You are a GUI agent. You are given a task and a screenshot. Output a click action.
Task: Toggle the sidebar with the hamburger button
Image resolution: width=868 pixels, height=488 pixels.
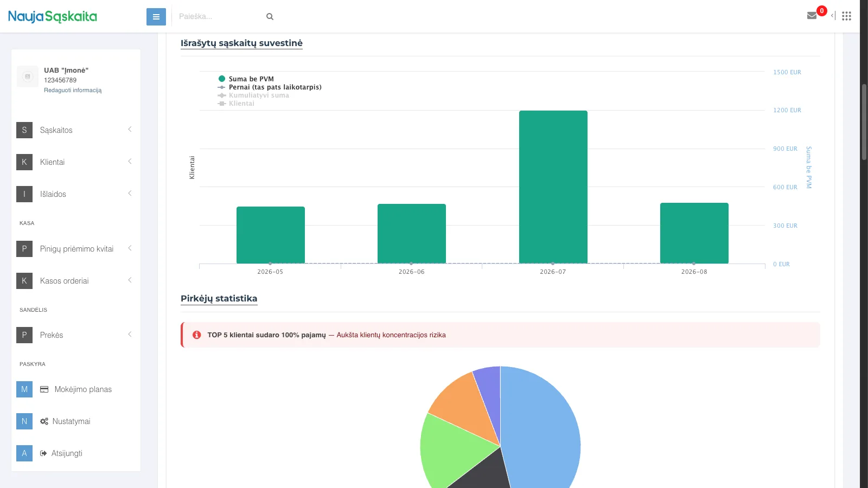[x=156, y=17]
